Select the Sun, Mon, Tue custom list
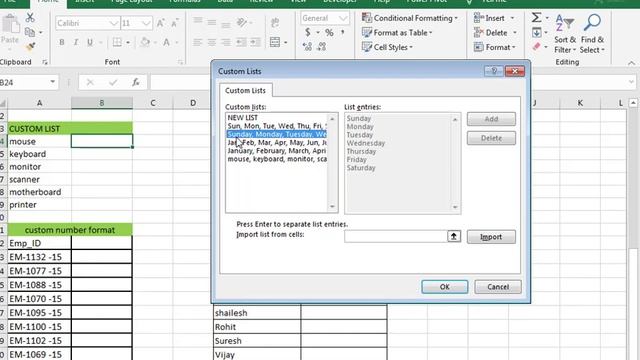640x360 pixels. point(277,126)
